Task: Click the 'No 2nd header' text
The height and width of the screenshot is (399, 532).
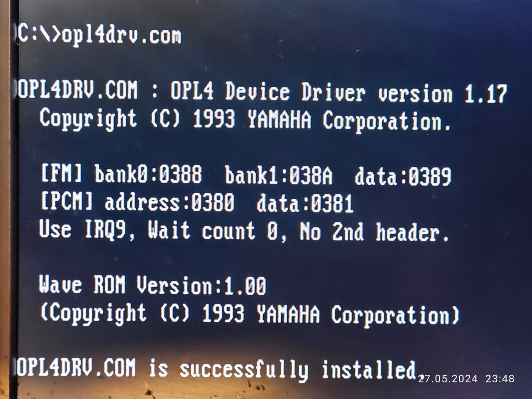Action: click(x=373, y=232)
